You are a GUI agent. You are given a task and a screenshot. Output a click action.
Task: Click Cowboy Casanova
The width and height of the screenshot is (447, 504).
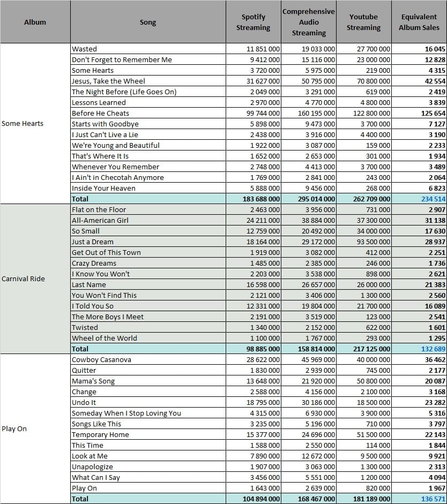(x=148, y=359)
